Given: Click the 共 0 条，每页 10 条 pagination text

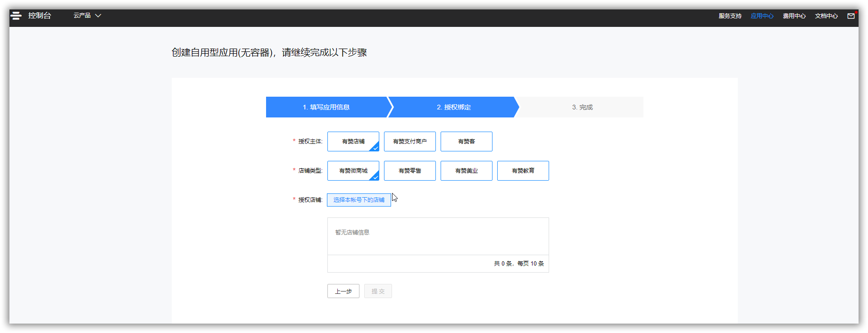Looking at the screenshot, I should click(x=519, y=264).
